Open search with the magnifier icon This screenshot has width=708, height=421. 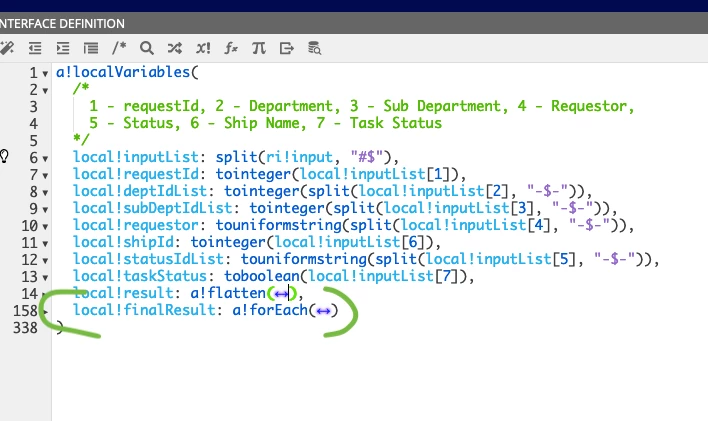point(147,48)
